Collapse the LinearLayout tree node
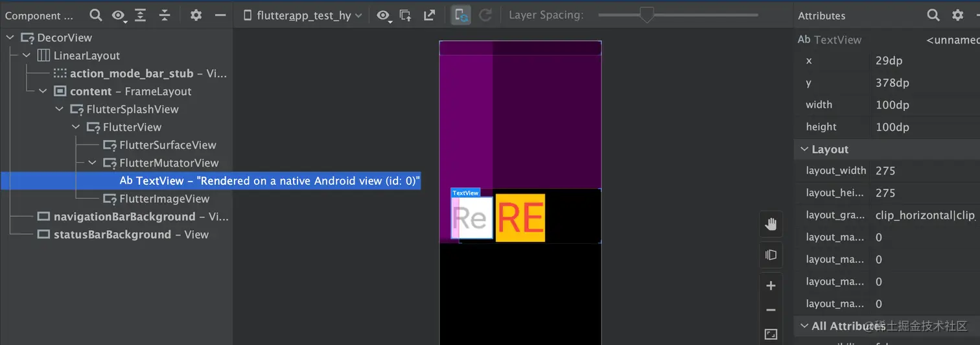 (27, 56)
